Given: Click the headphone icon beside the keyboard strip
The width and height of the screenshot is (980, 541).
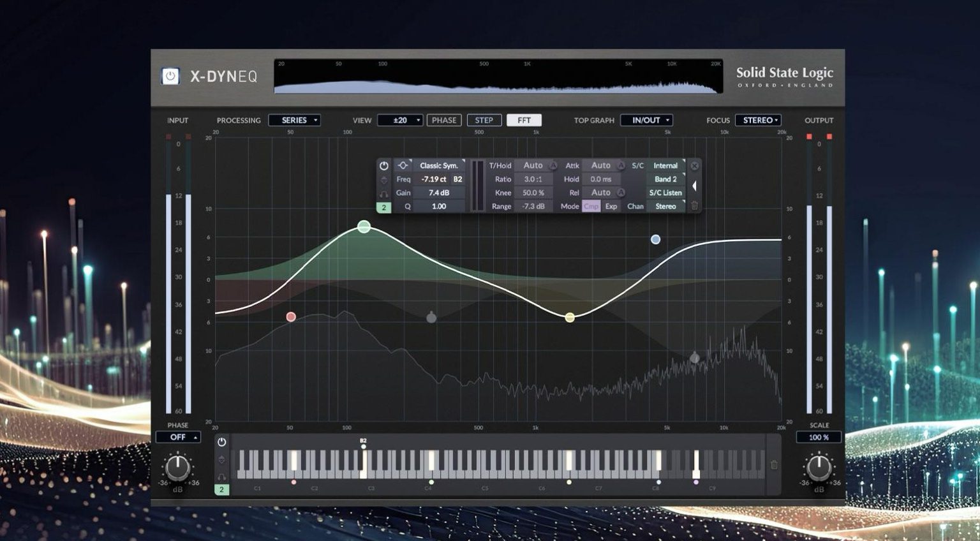Looking at the screenshot, I should pyautogui.click(x=222, y=477).
